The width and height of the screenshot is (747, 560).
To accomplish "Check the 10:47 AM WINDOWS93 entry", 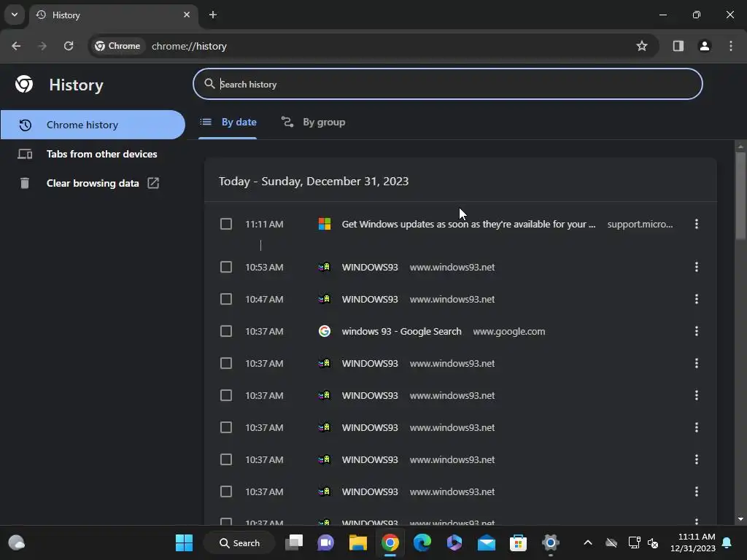I will [x=226, y=299].
